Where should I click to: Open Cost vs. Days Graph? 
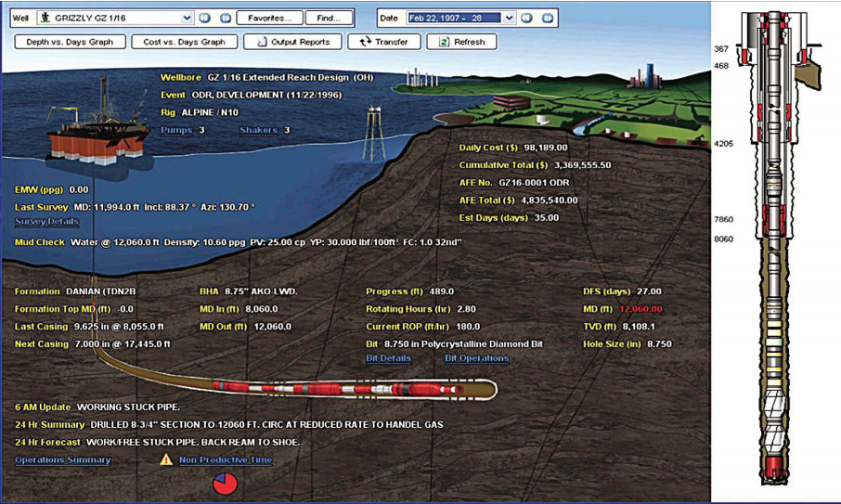184,42
